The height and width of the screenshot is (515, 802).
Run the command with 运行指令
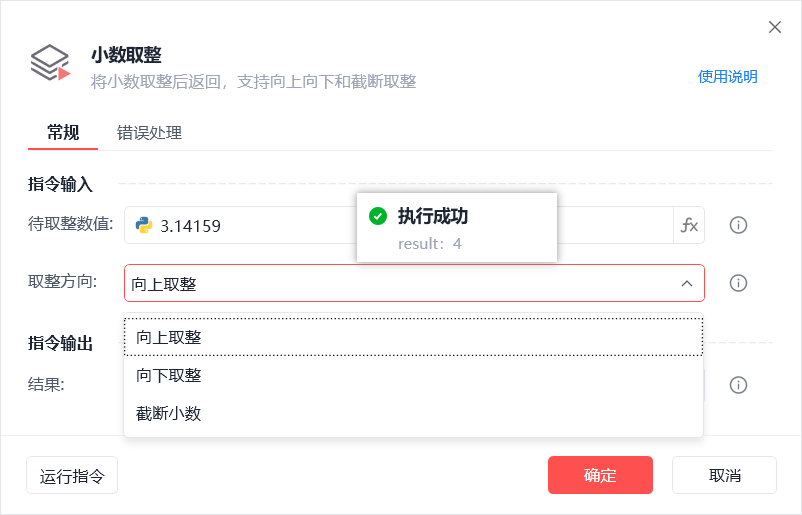(72, 475)
